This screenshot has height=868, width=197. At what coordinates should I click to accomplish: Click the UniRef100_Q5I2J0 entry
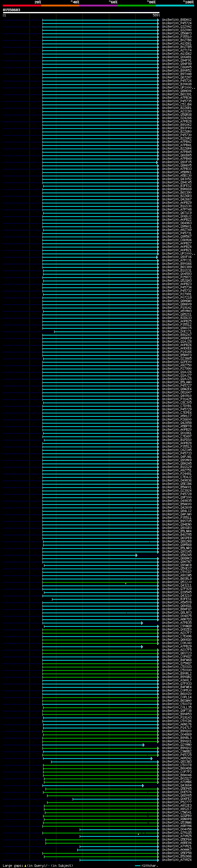pyautogui.click(x=177, y=582)
